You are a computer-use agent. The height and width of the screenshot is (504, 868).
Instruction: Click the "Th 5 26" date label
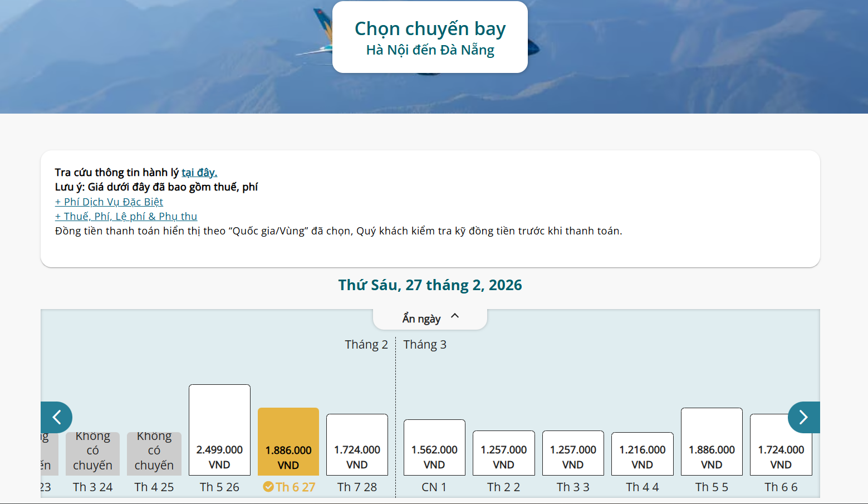tap(219, 487)
